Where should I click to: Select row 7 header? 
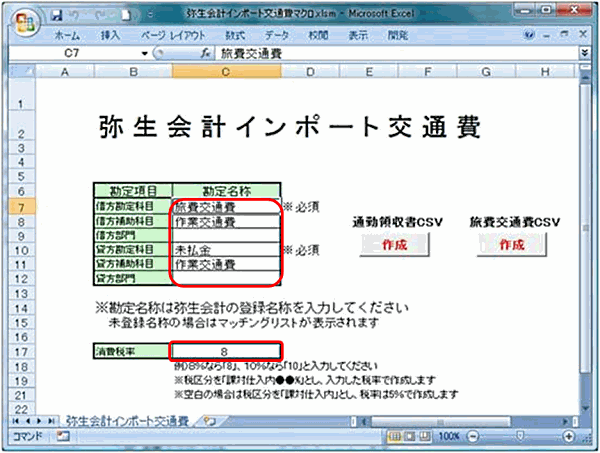tap(21, 207)
